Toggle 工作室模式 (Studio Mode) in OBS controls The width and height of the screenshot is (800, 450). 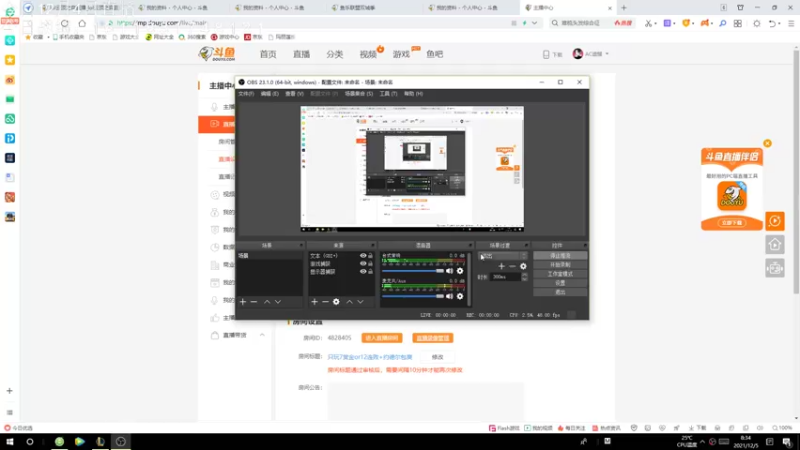[560, 274]
